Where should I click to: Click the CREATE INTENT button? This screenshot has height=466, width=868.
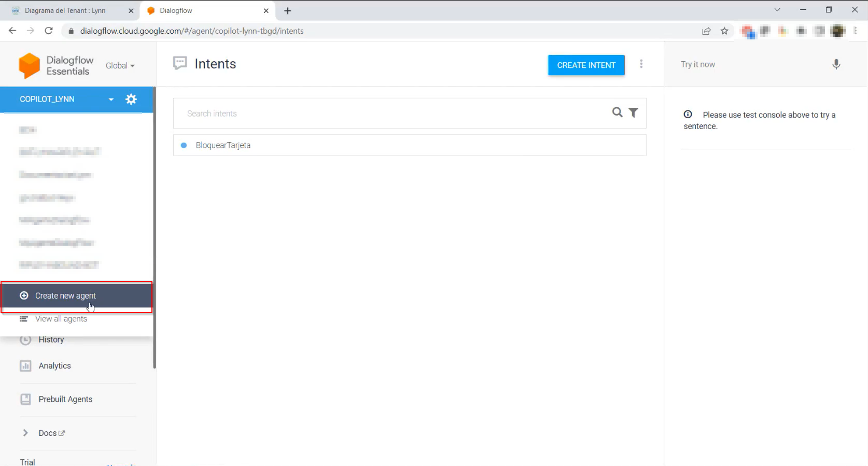point(586,65)
